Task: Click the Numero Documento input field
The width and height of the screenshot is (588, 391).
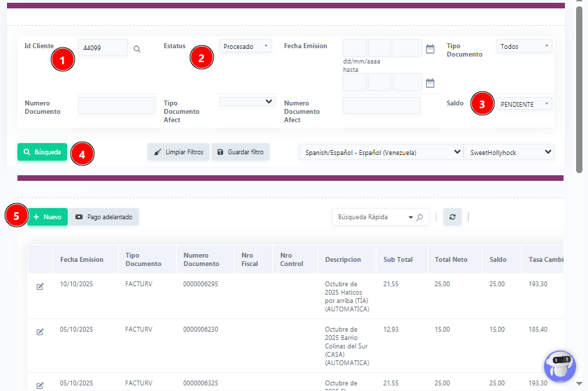Action: point(117,105)
